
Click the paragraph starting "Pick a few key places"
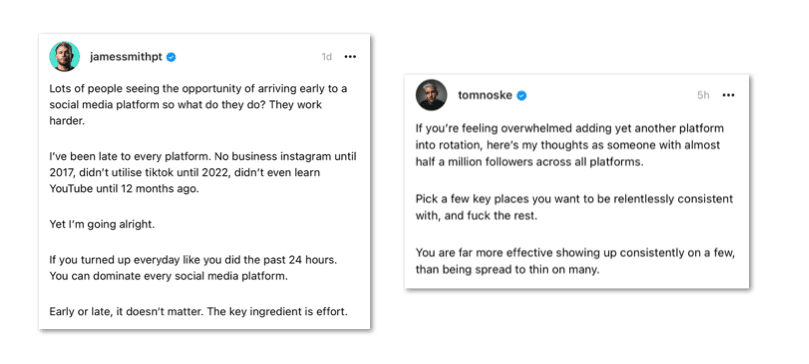tap(574, 207)
